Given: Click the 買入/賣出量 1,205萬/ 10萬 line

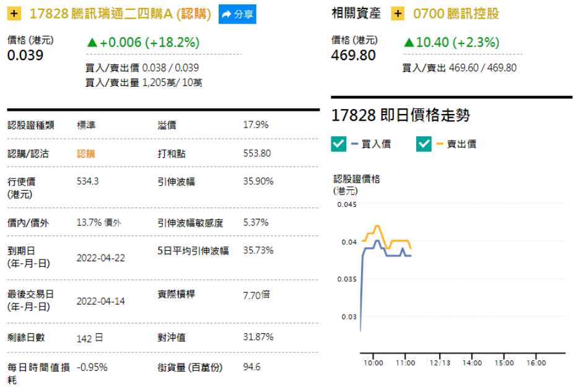Looking at the screenshot, I should tap(144, 82).
